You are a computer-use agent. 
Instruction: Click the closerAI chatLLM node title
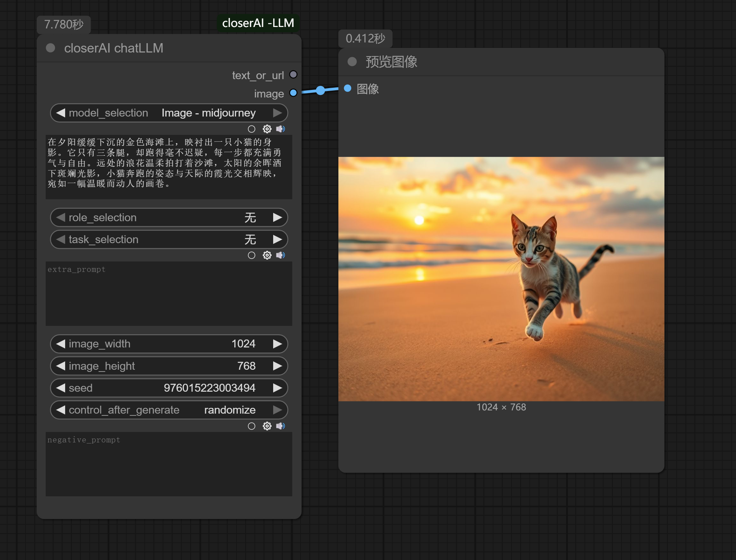point(114,48)
